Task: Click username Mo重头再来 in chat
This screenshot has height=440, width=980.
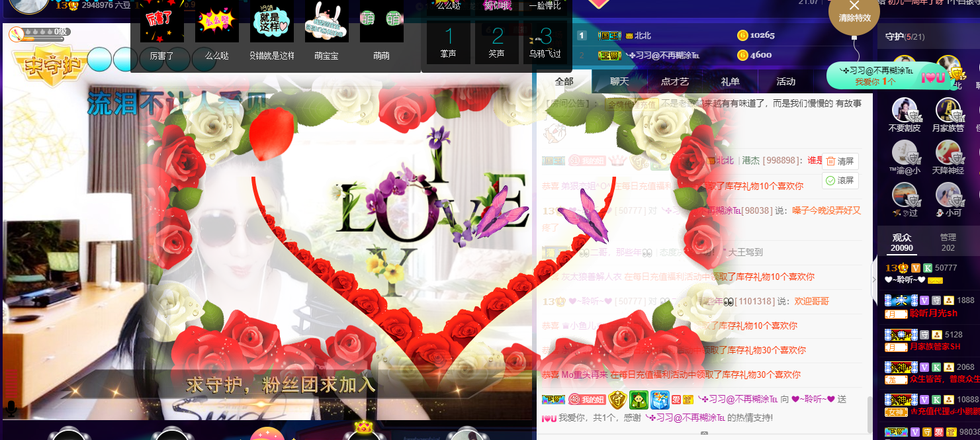Action: tap(585, 374)
